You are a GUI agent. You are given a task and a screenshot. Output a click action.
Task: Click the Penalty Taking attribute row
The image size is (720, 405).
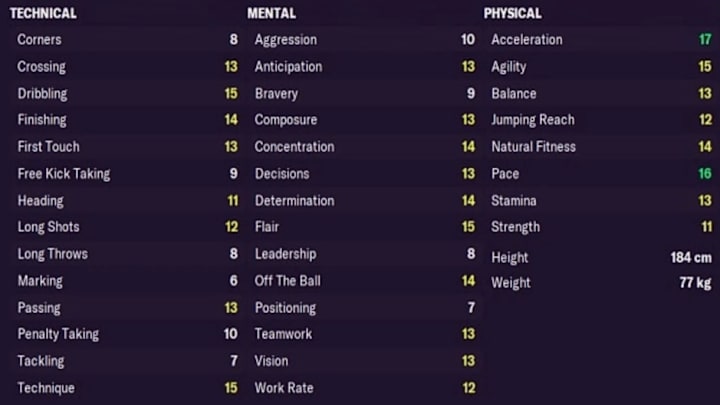(127, 334)
